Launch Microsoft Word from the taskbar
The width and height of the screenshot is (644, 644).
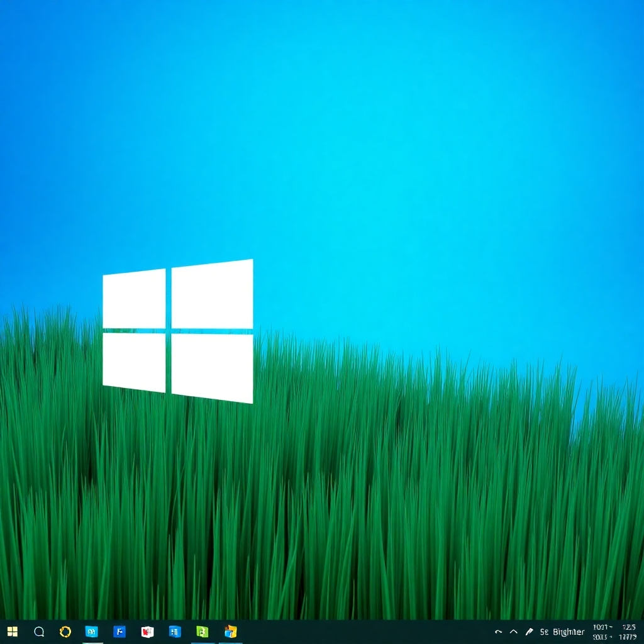click(x=148, y=632)
